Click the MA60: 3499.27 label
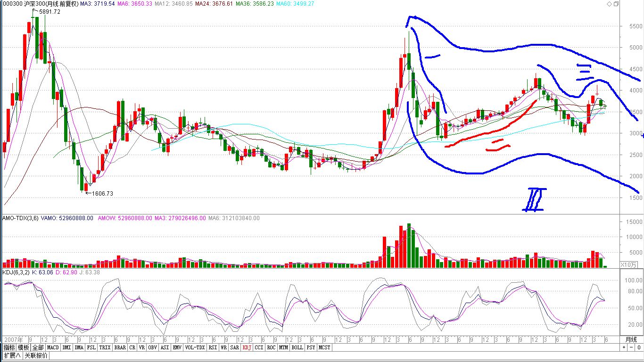The width and height of the screenshot is (644, 362). tap(296, 4)
